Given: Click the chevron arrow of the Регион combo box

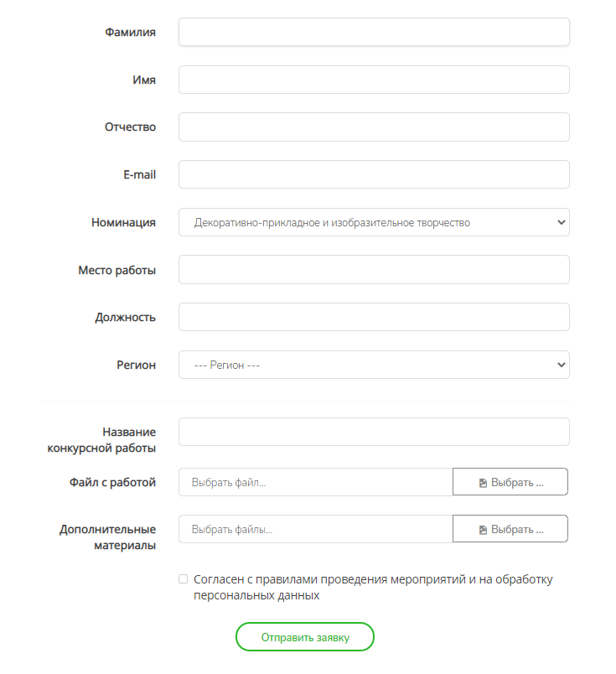Looking at the screenshot, I should pyautogui.click(x=561, y=365).
